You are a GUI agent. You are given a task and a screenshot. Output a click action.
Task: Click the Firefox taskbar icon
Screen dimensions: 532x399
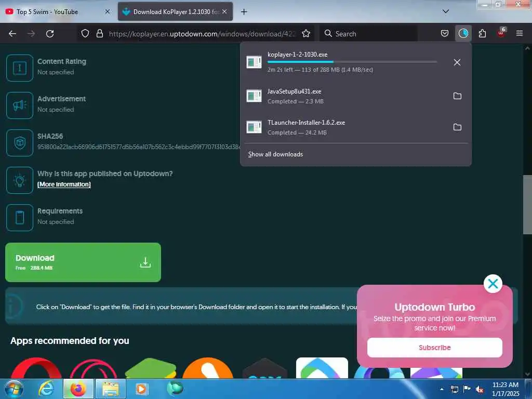coord(78,389)
